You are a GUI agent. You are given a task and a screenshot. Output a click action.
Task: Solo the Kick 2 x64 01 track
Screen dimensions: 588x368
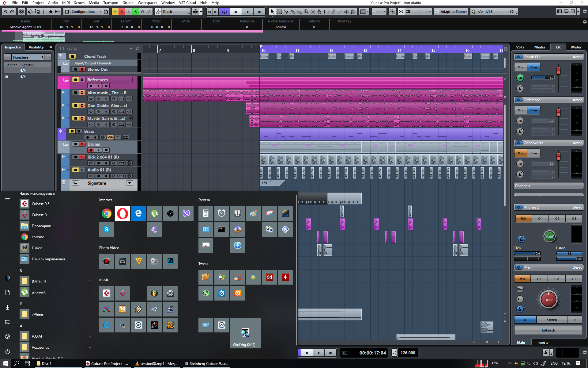click(x=82, y=157)
